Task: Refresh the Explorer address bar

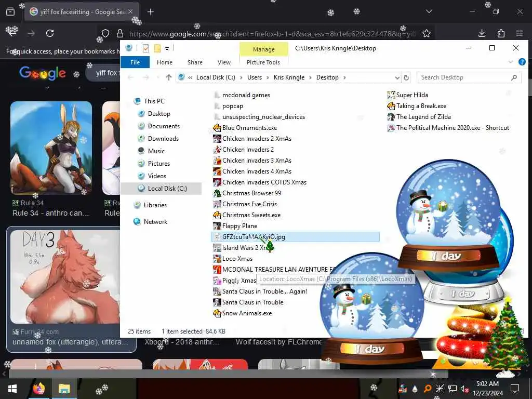Action: (x=406, y=78)
